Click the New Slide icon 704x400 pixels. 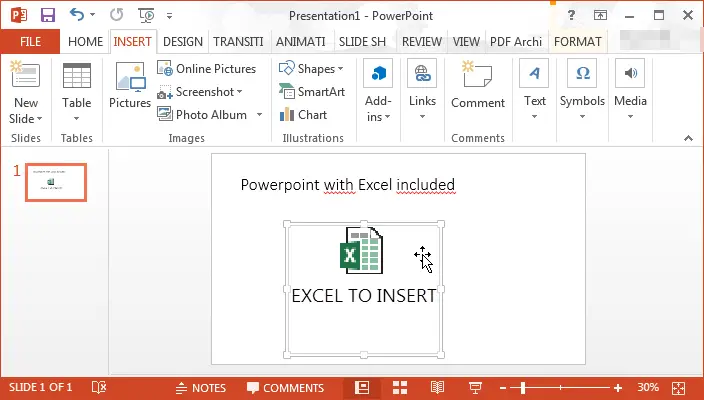point(25,75)
